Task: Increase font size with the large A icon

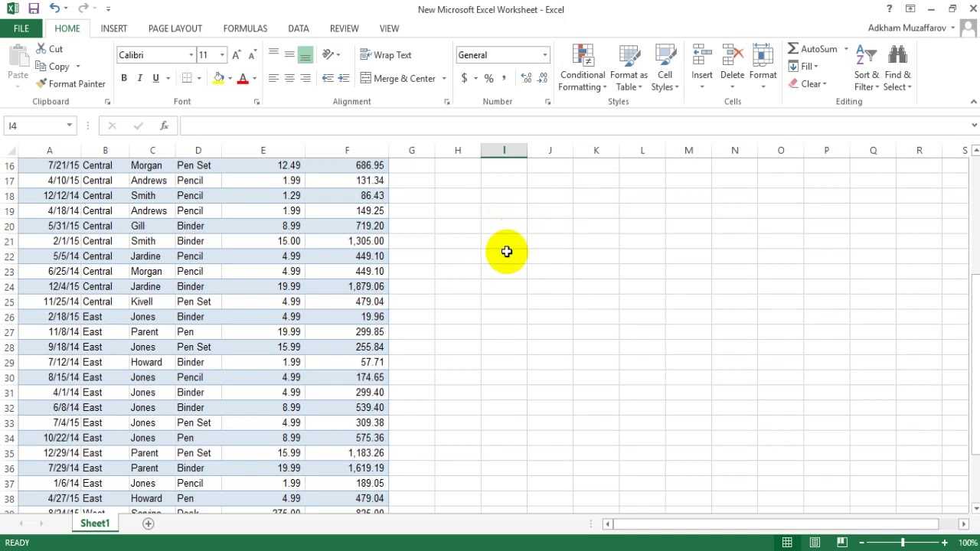Action: (x=237, y=55)
